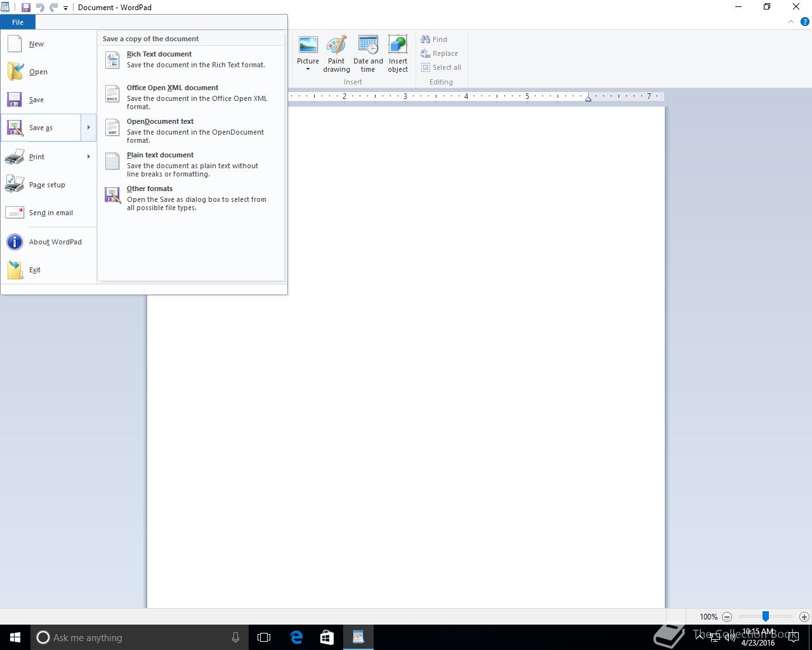
Task: Save as Plain text document
Action: 190,164
